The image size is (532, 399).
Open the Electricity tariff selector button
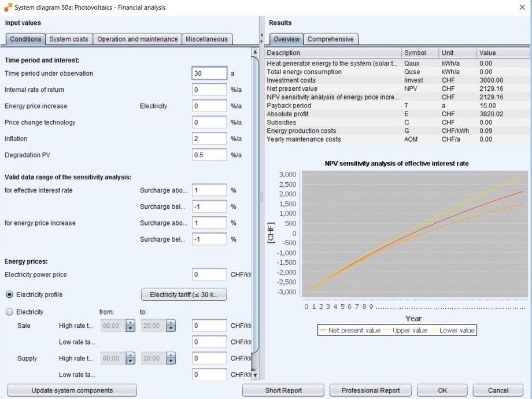(184, 295)
